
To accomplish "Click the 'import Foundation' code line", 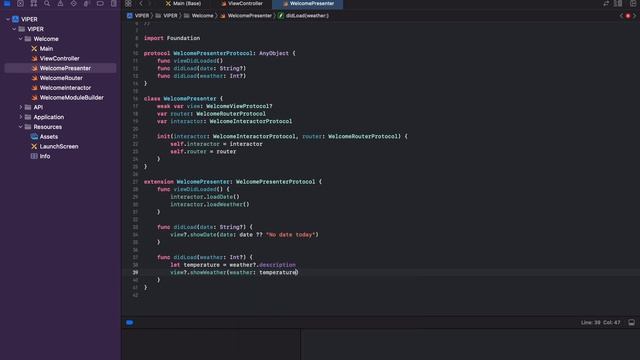I will click(172, 38).
